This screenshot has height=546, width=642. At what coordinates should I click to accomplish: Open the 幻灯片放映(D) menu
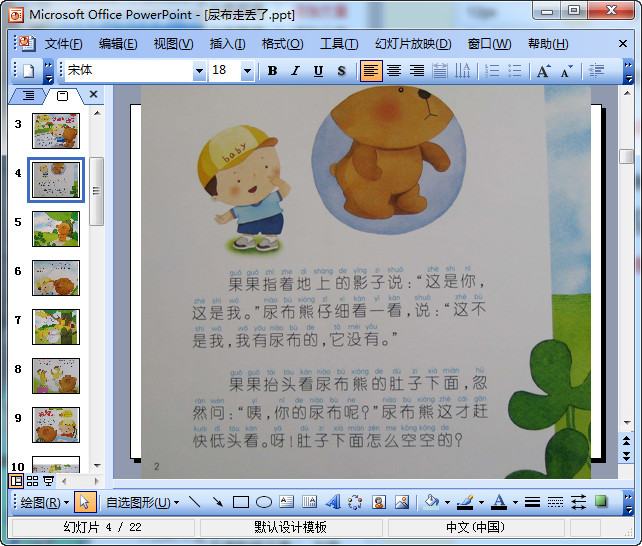click(413, 44)
